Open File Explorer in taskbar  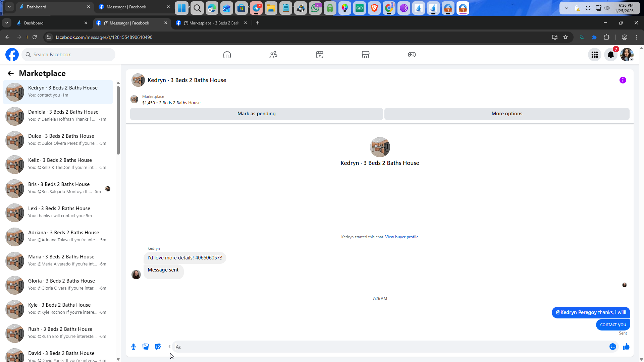point(271,8)
